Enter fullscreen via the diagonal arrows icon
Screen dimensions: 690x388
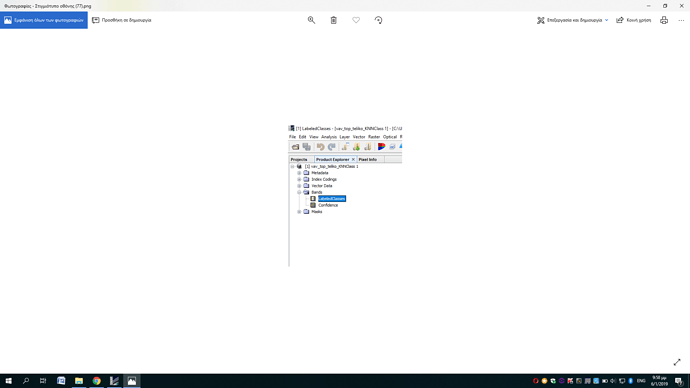pos(677,362)
